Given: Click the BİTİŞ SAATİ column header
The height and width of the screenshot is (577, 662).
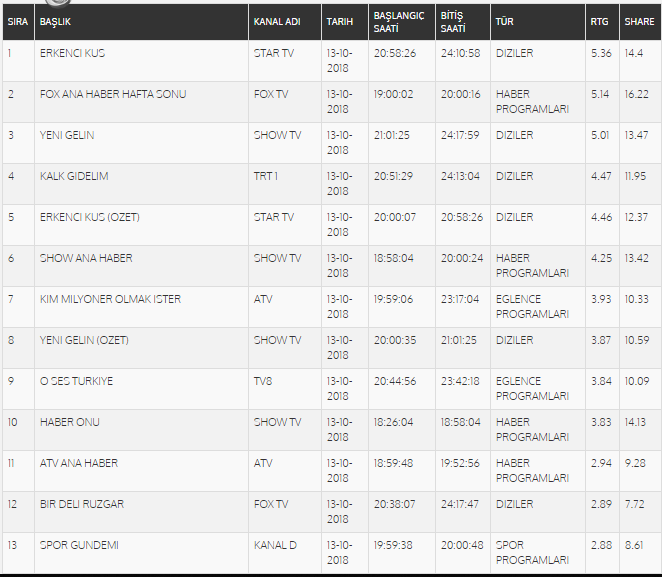Looking at the screenshot, I should click(x=463, y=22).
